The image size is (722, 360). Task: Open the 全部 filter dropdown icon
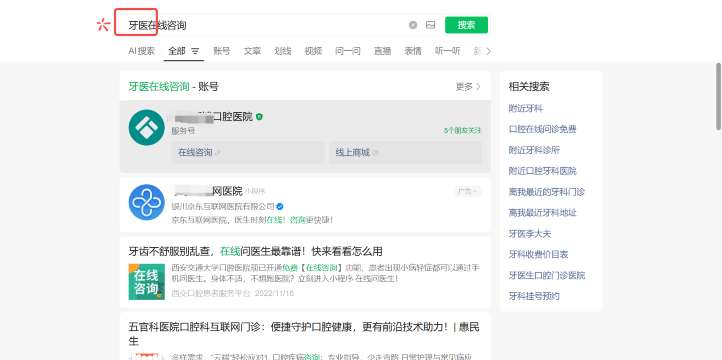coord(195,51)
